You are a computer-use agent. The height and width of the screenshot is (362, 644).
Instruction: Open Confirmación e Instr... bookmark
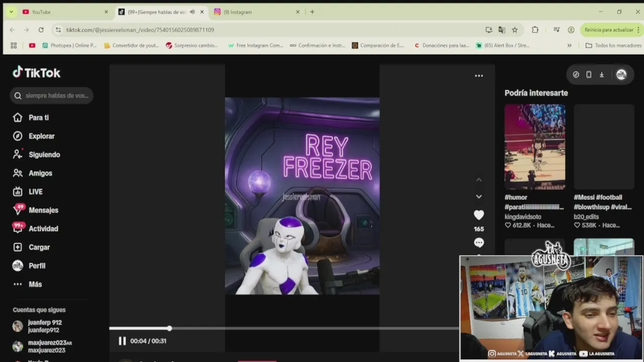click(317, 45)
